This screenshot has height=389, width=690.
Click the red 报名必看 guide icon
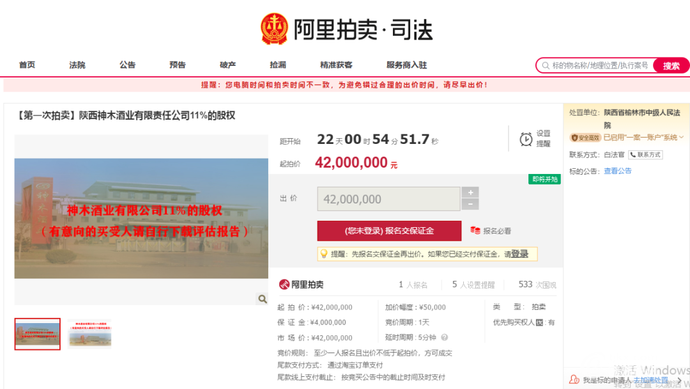click(x=475, y=230)
